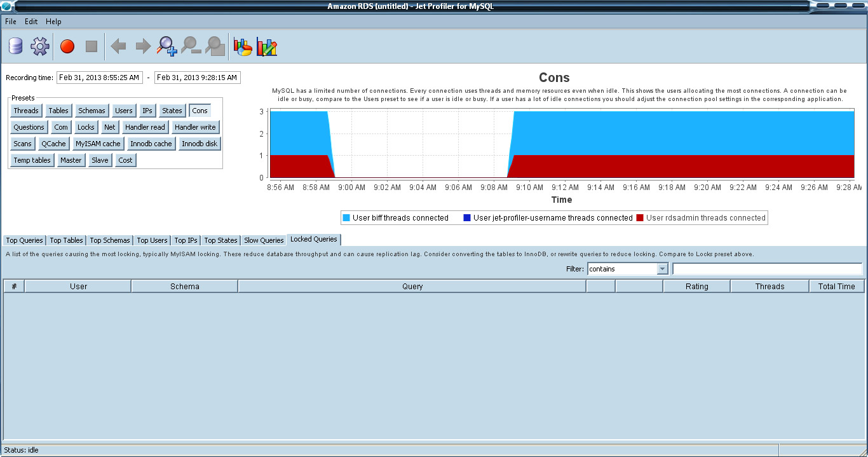Image resolution: width=868 pixels, height=457 pixels.
Task: Show the Master preset
Action: coord(71,160)
